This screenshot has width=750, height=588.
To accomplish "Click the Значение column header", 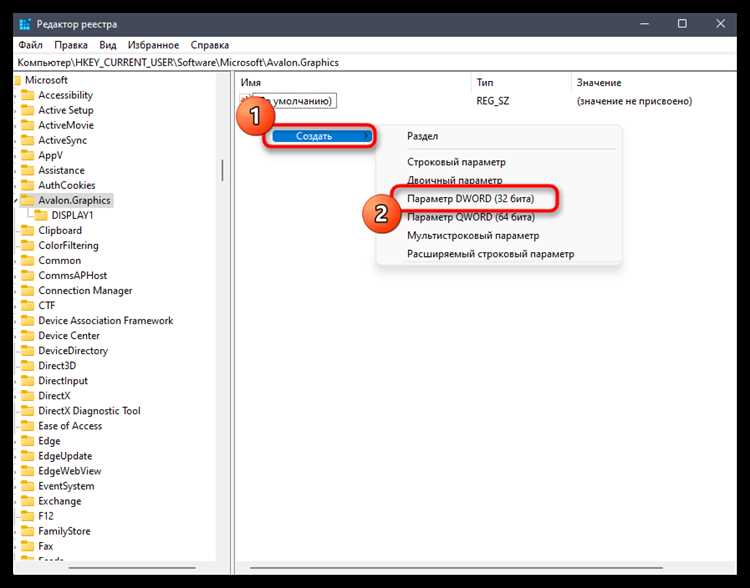I will coord(599,83).
